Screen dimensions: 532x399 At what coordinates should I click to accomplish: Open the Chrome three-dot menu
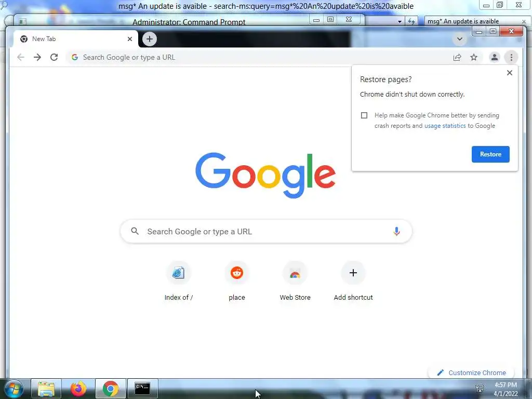[x=511, y=57]
